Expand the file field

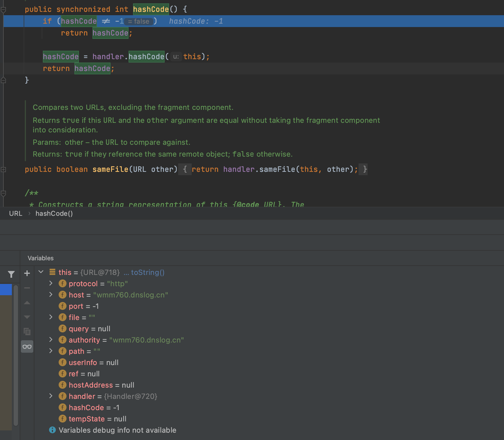point(51,317)
